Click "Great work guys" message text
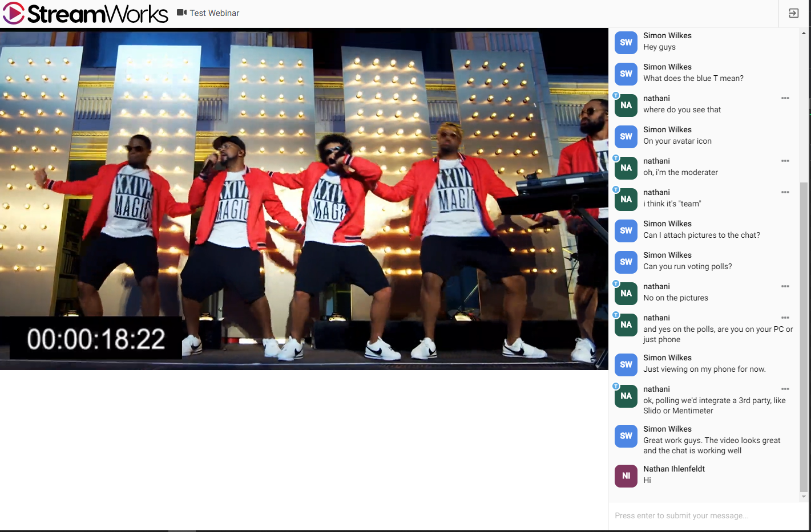The height and width of the screenshot is (532, 811). 712,445
